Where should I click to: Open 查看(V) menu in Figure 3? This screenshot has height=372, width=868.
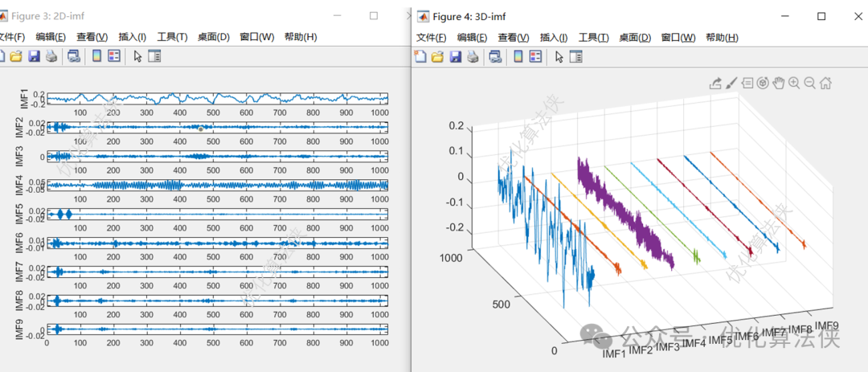pos(92,37)
